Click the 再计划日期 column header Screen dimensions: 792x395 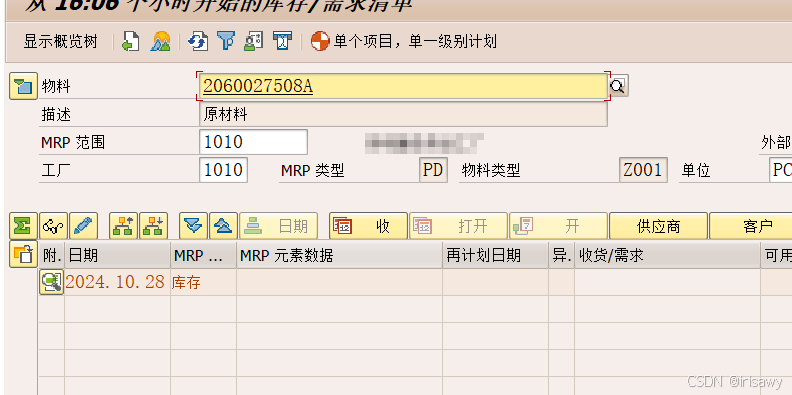click(496, 255)
